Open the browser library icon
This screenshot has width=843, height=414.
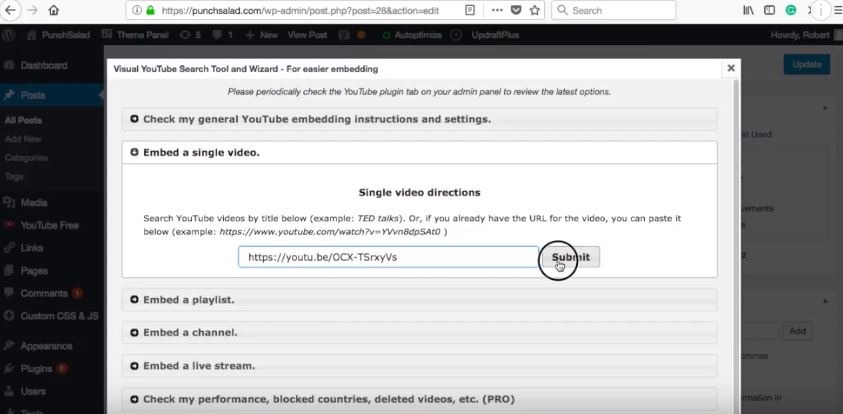click(748, 10)
